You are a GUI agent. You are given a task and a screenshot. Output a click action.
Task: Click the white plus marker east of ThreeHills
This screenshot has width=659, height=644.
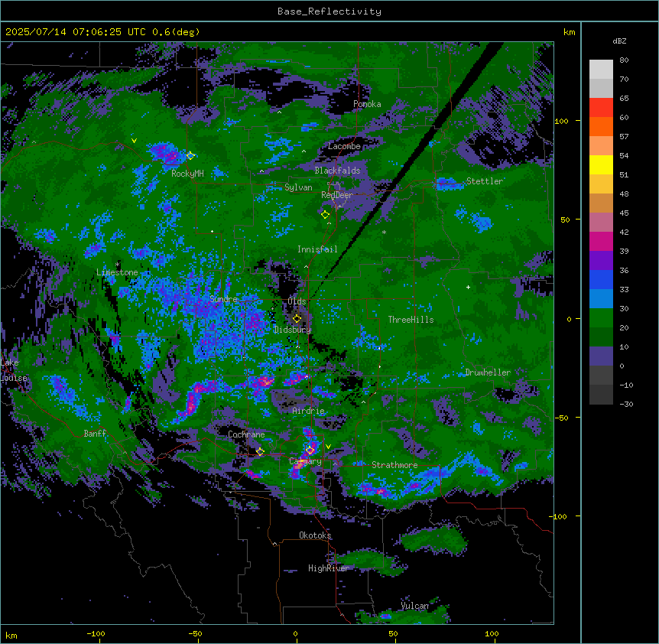pos(468,287)
